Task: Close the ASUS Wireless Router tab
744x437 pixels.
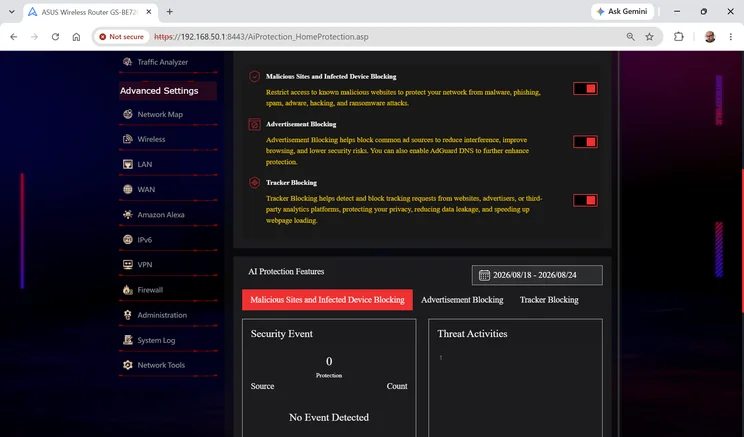Action: [149, 12]
